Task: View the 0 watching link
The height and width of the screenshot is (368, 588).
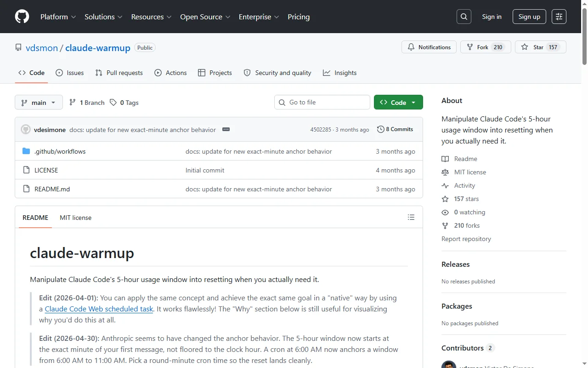Action: [464, 212]
